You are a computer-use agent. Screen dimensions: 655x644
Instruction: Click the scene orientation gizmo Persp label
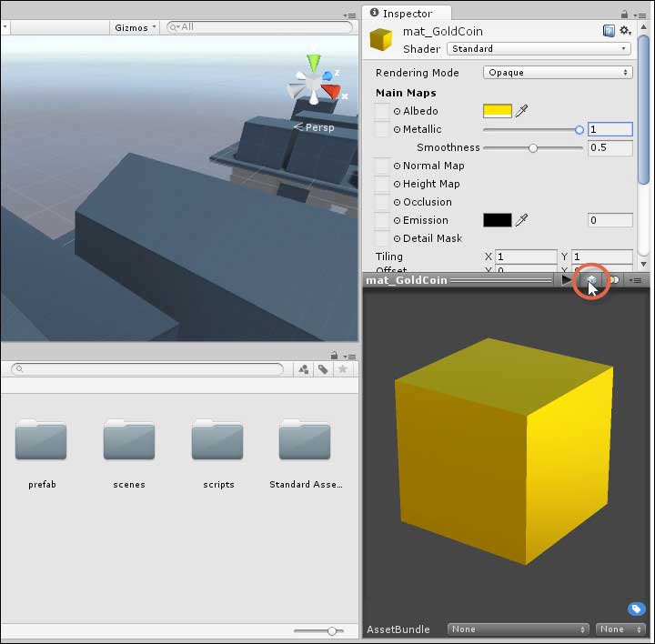[x=315, y=127]
